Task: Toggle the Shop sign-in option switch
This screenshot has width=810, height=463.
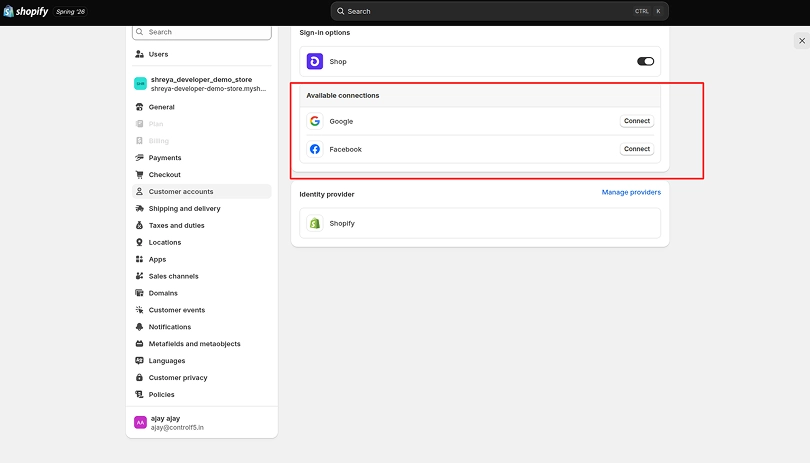Action: 645,61
